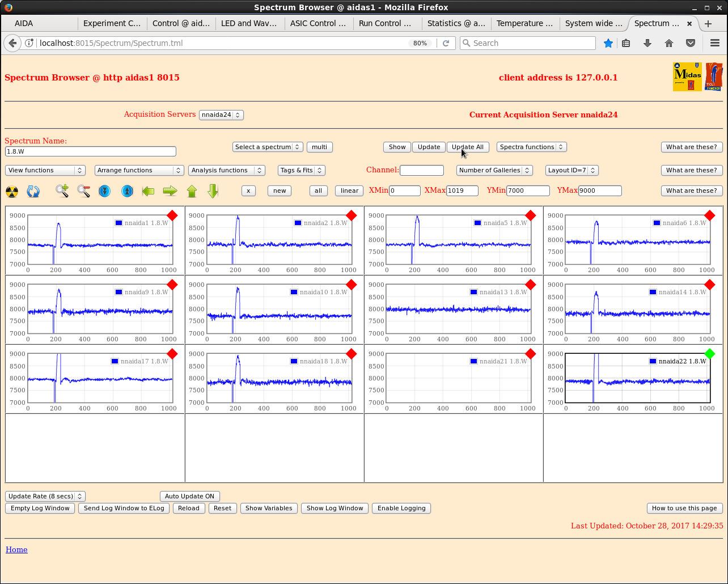The image size is (728, 584).
Task: Click the Show Variables button
Action: click(x=269, y=508)
